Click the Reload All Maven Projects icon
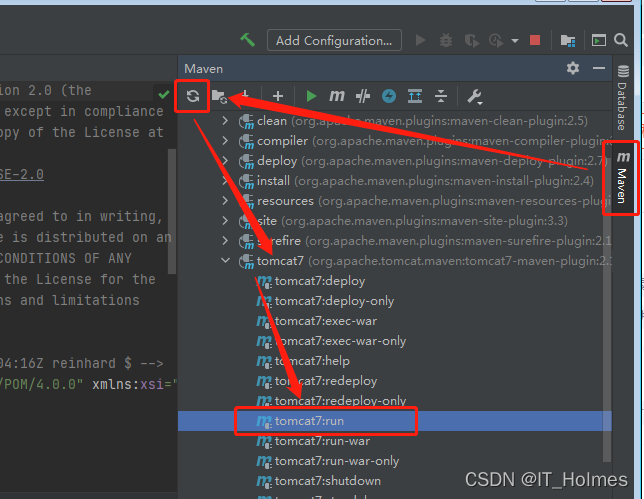Viewport: 644px width, 499px height. (193, 96)
